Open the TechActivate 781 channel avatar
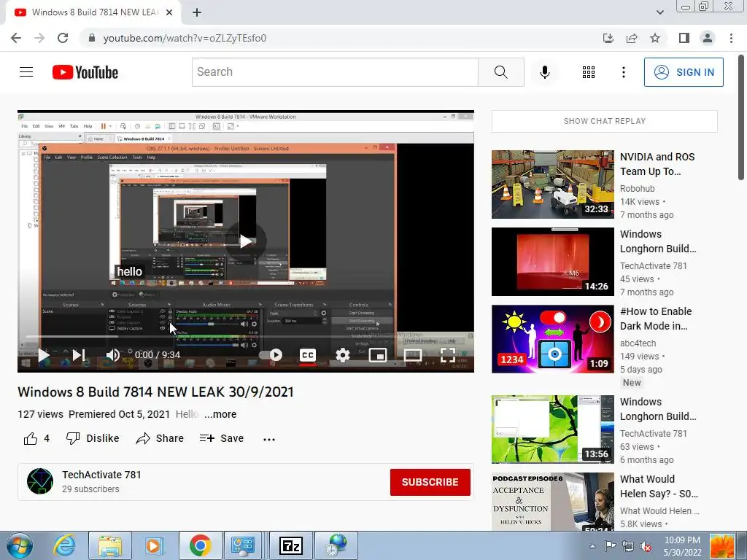This screenshot has height=560, width=747. [x=40, y=481]
